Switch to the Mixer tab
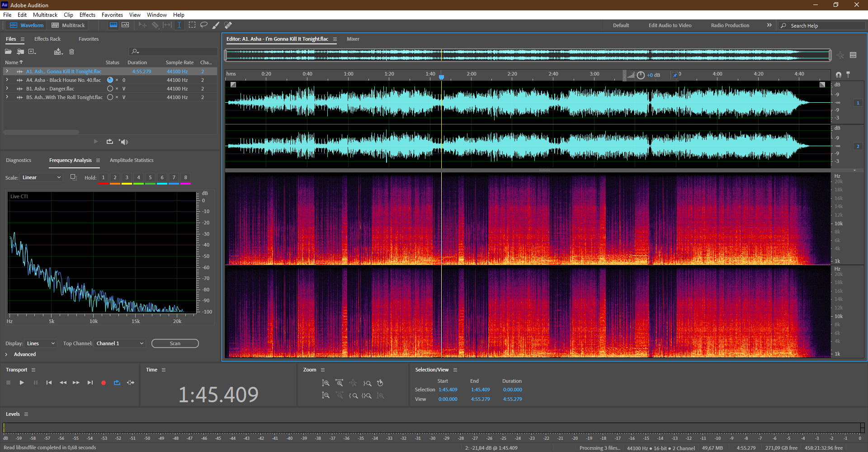868x452 pixels. (353, 39)
